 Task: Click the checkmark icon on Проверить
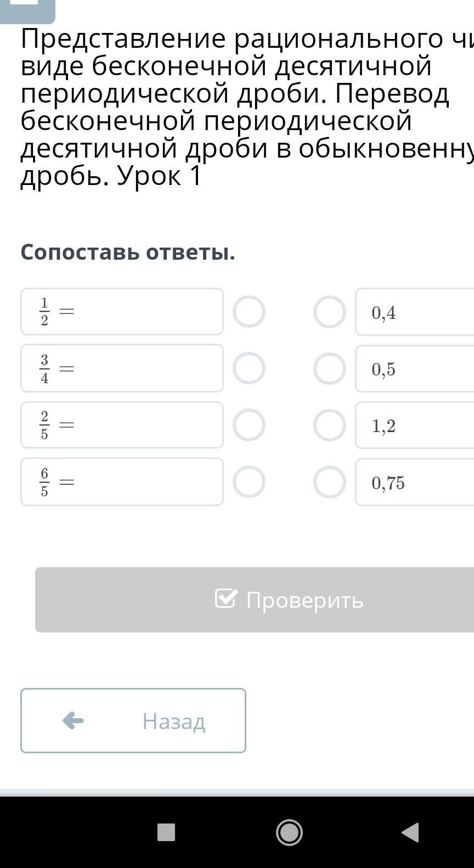[x=226, y=599]
